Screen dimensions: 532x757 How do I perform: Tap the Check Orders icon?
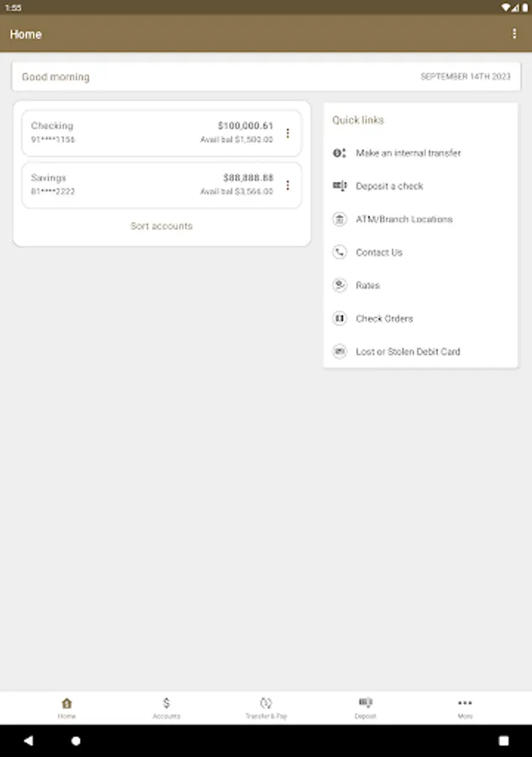click(x=340, y=319)
